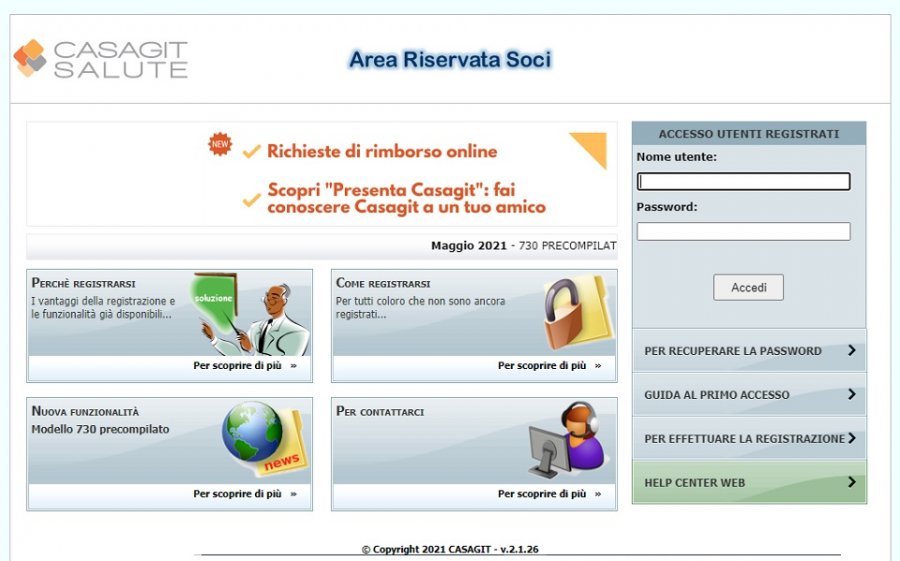
Task: Click Per scoprire di più under Nuova funzionalità
Action: pyautogui.click(x=245, y=494)
